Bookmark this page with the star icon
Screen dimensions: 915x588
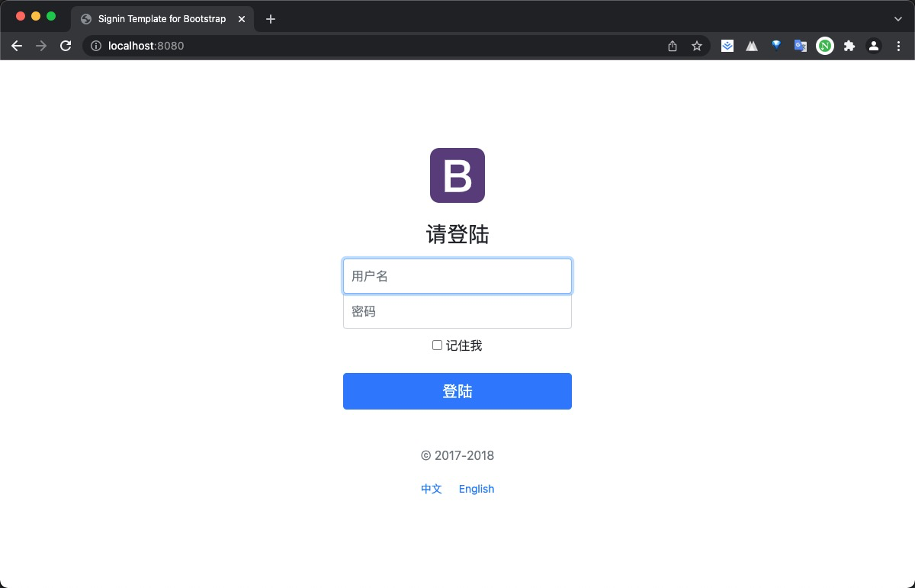click(696, 46)
